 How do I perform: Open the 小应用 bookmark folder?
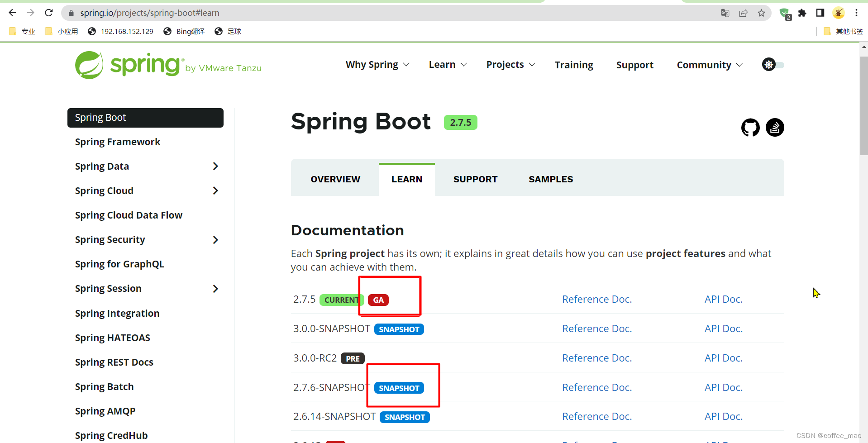pyautogui.click(x=62, y=31)
